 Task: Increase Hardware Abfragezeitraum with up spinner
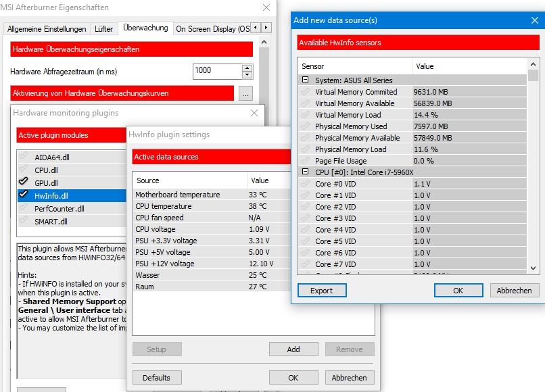coord(247,68)
